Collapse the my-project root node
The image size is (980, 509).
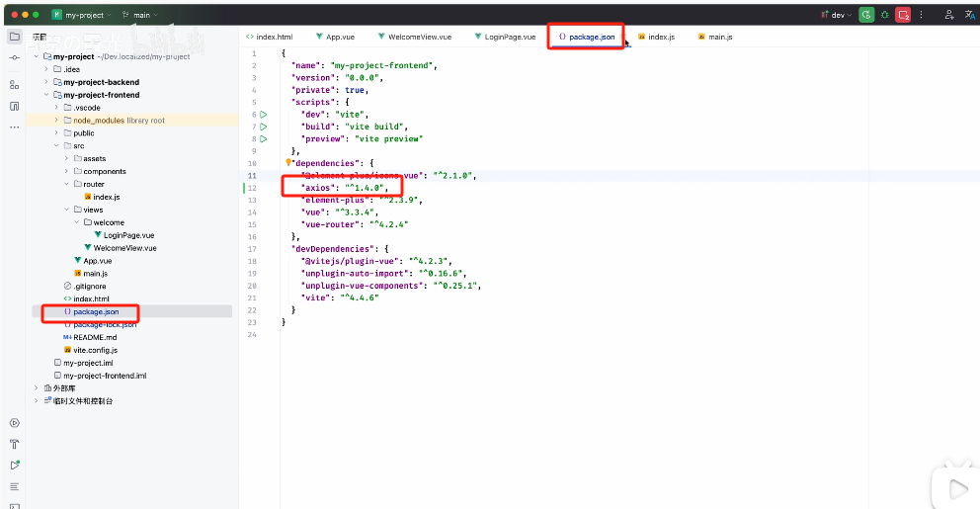[x=37, y=57]
